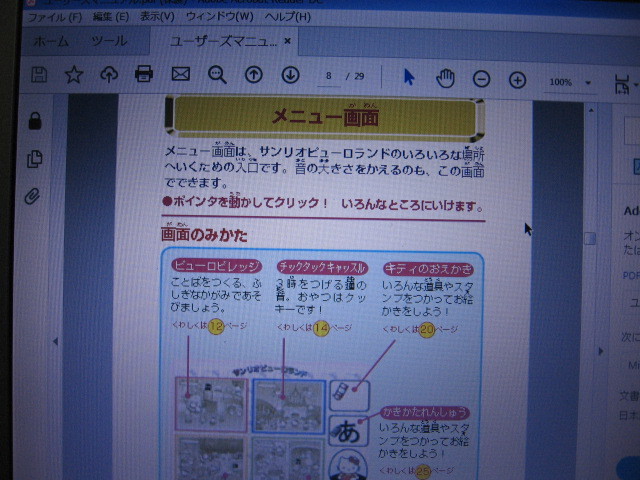This screenshot has height=480, width=640.
Task: Click the Save file icon
Action: click(39, 75)
